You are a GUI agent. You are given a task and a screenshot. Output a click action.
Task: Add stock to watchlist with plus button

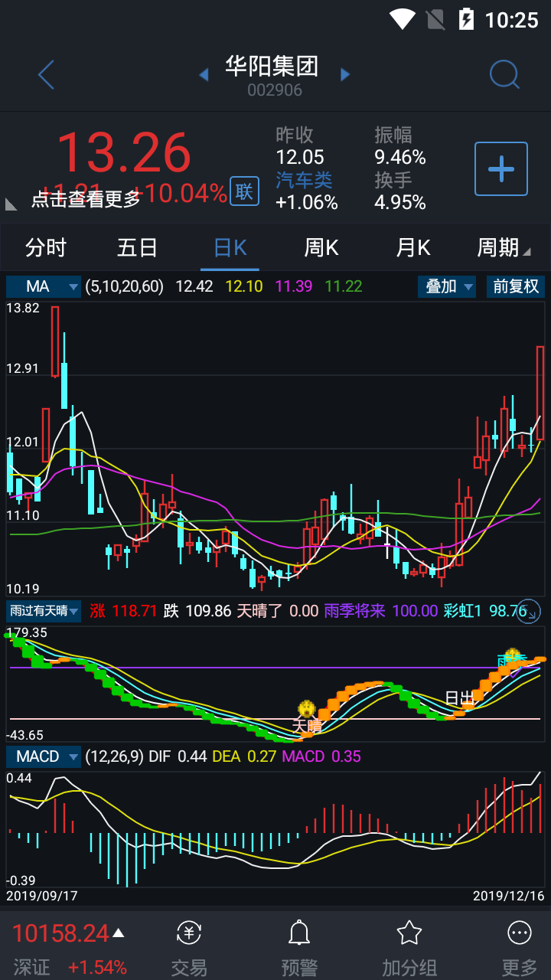pos(501,168)
